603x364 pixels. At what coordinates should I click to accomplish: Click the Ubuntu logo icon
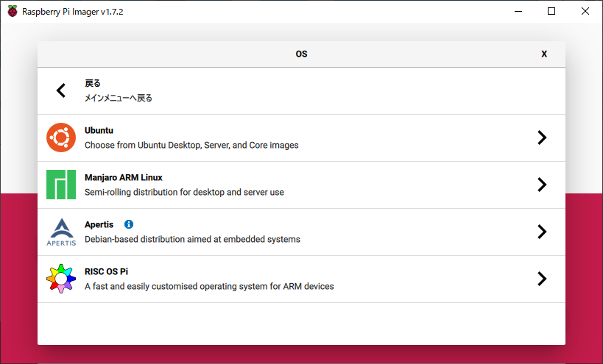pyautogui.click(x=61, y=138)
